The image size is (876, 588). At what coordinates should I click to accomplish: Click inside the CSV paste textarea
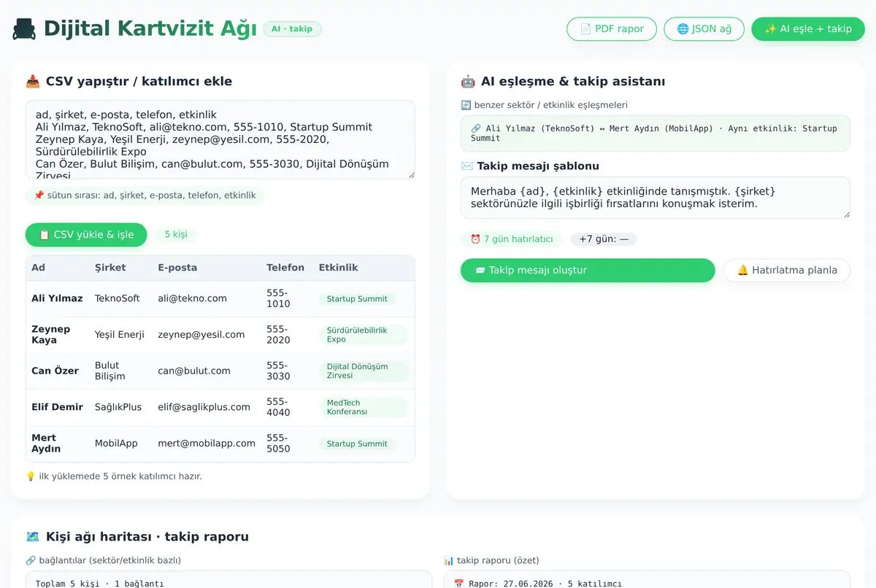pos(220,139)
